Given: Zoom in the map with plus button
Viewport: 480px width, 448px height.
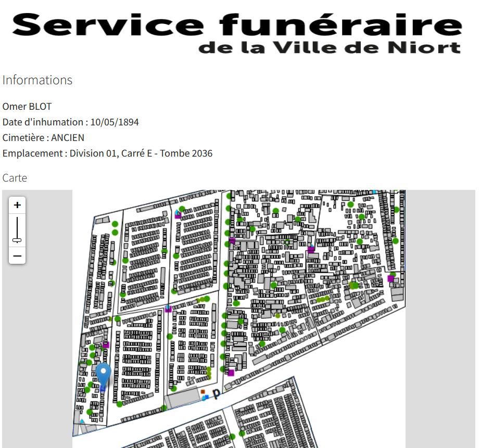Looking at the screenshot, I should coord(17,205).
